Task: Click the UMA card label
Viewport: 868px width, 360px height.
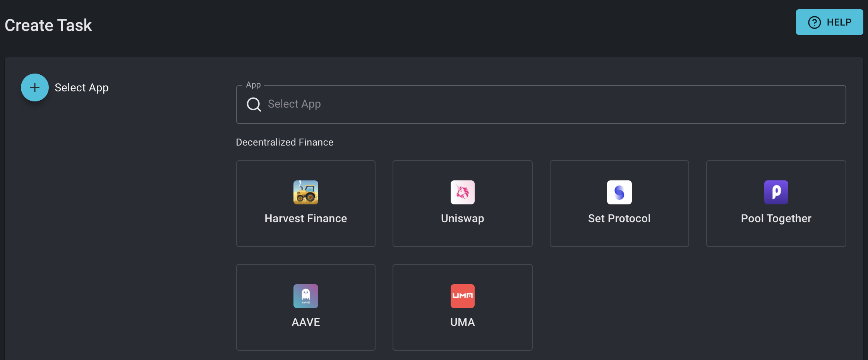Action: pos(462,322)
